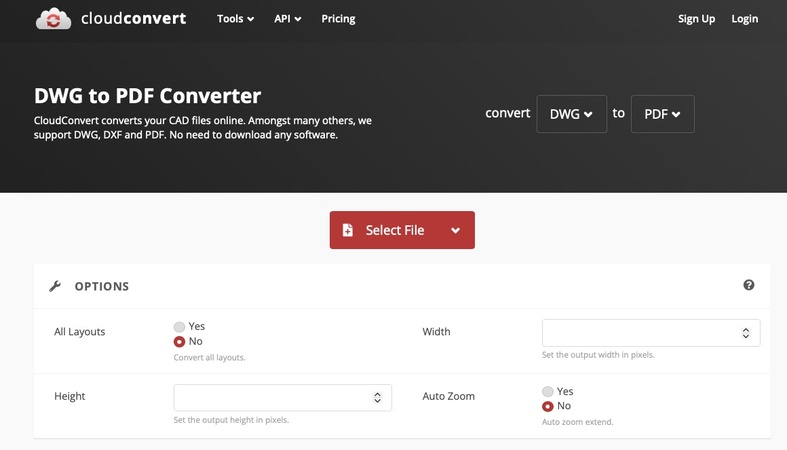Click the 'All Layouts' label

(80, 332)
